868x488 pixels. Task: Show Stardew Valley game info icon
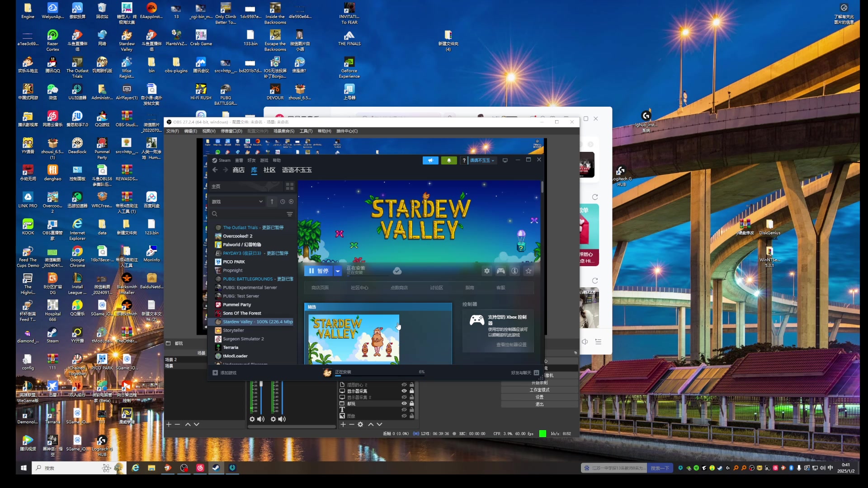(514, 271)
